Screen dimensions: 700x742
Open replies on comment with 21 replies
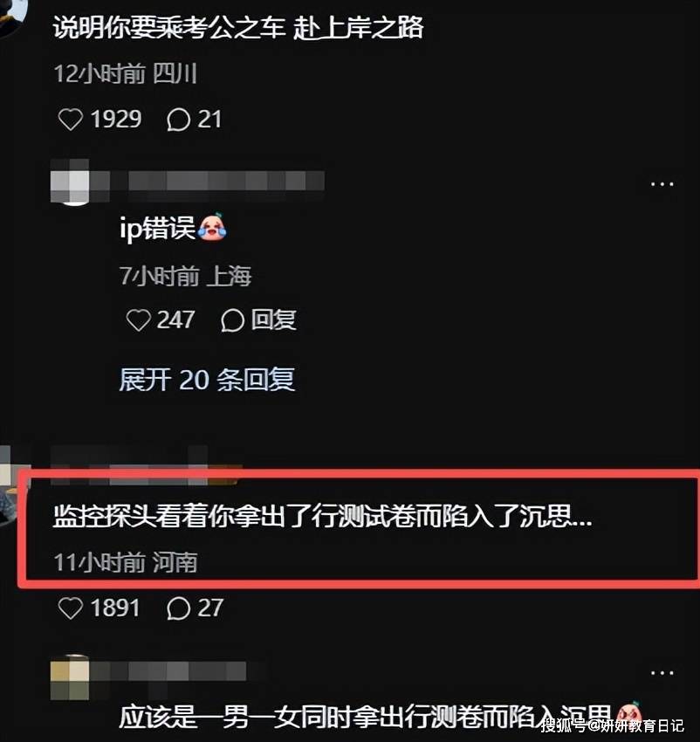point(178,120)
